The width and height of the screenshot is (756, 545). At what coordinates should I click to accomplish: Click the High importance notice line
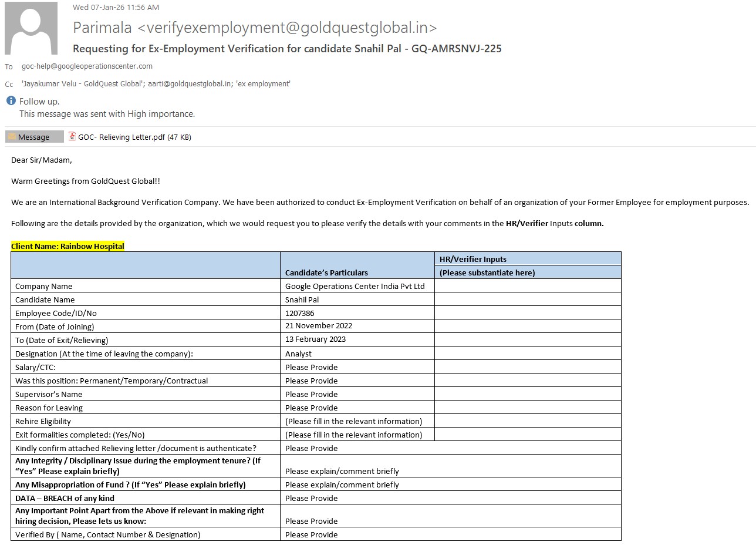pyautogui.click(x=107, y=114)
